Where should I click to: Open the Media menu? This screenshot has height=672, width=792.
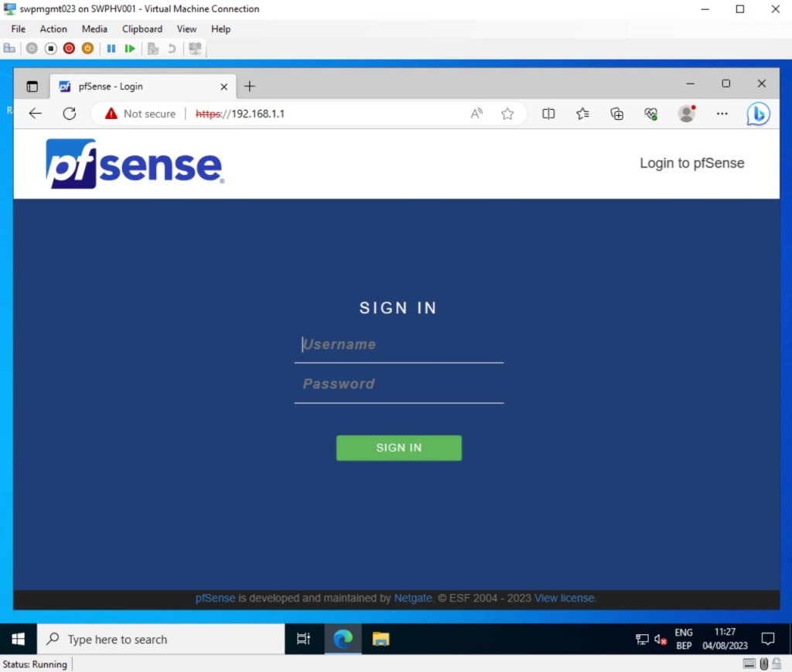94,29
